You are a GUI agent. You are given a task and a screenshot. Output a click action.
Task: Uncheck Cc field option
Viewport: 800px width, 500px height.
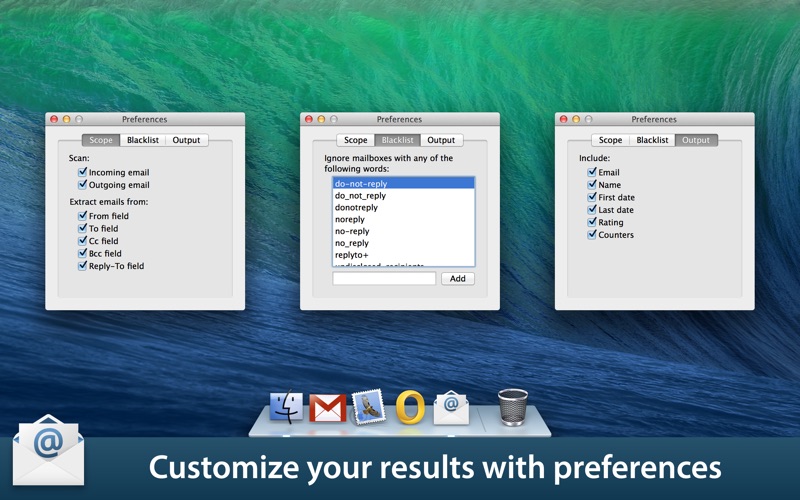(x=82, y=241)
